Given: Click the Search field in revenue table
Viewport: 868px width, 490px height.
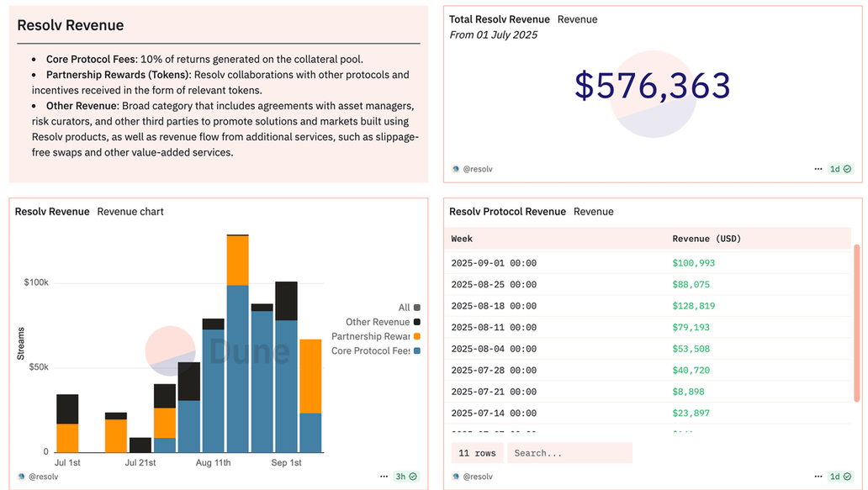Looking at the screenshot, I should tap(569, 453).
